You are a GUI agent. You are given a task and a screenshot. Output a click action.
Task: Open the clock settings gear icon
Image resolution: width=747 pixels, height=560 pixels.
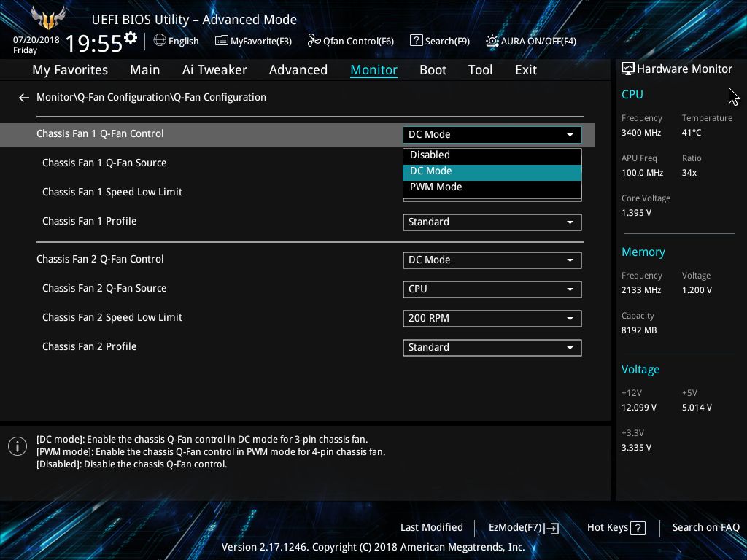coord(130,38)
